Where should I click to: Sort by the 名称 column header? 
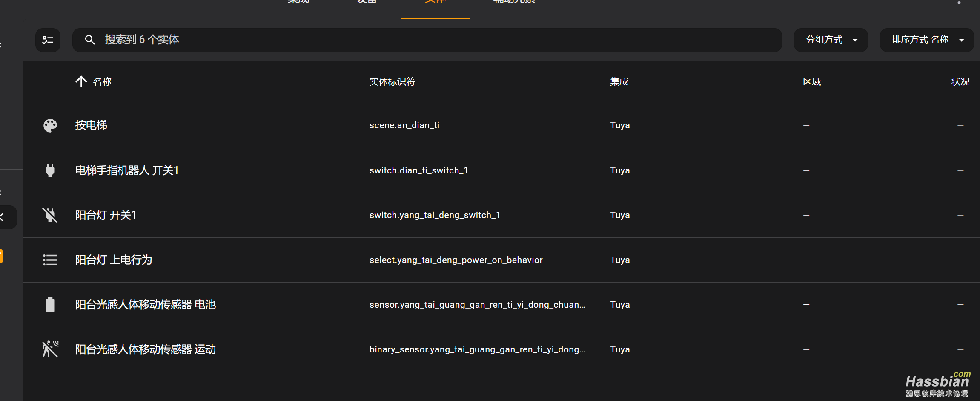tap(102, 81)
